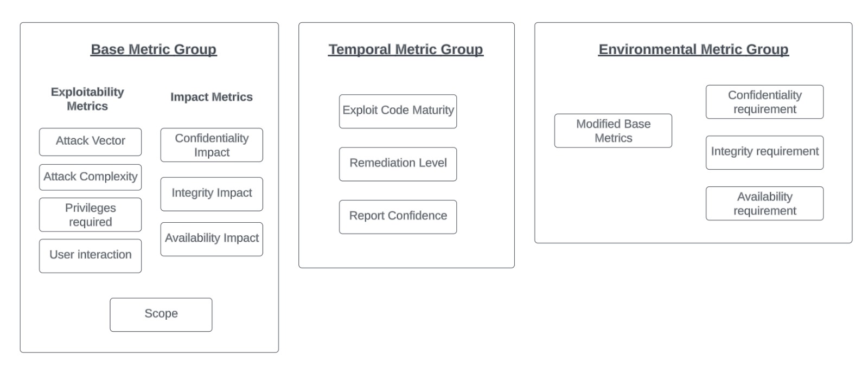Click the Environmental Metric Group heading
Image resolution: width=868 pixels, height=368 pixels.
pos(693,49)
